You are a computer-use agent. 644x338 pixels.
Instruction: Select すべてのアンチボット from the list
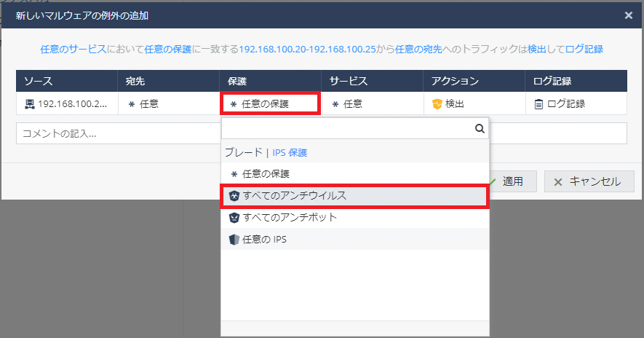[x=289, y=218]
